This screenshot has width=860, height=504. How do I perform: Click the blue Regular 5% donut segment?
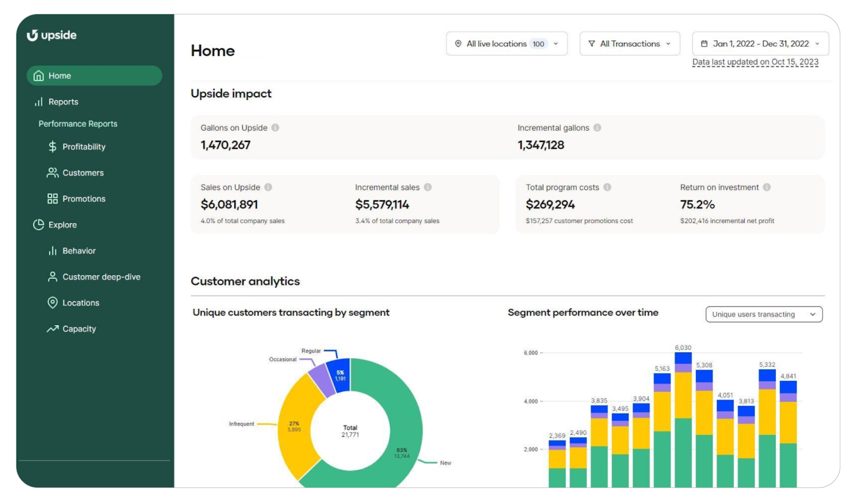pyautogui.click(x=339, y=375)
